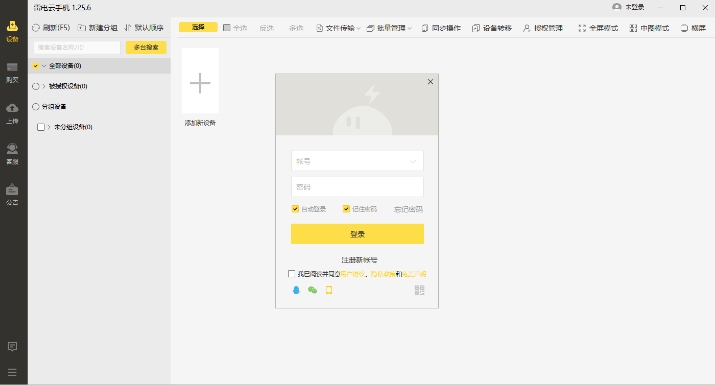Click the yellow 选择 select button
The width and height of the screenshot is (715, 385).
click(198, 27)
